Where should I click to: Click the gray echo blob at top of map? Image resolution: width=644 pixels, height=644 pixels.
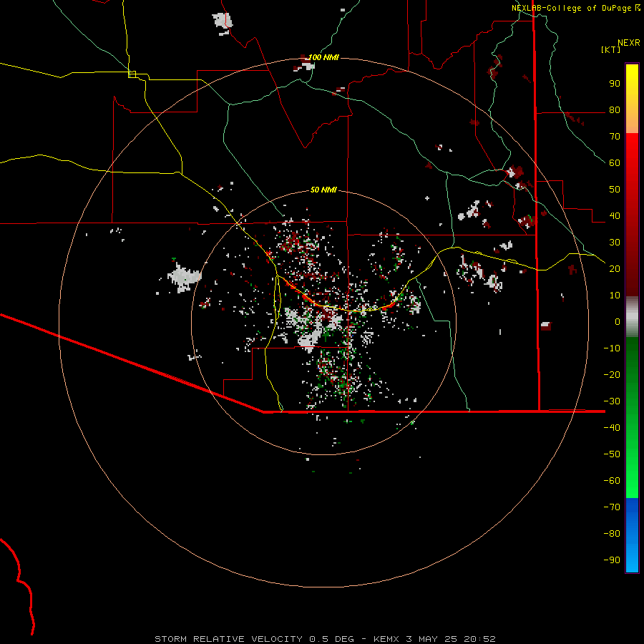pos(223,21)
